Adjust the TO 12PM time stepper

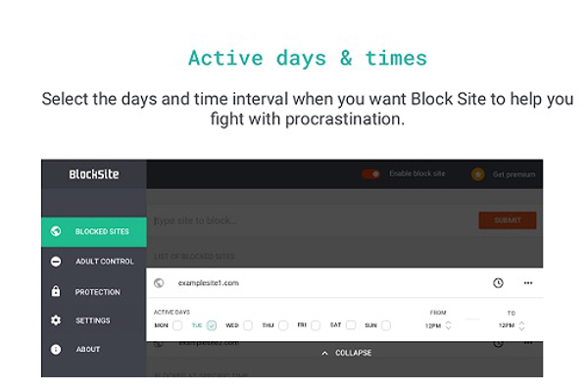pos(521,325)
